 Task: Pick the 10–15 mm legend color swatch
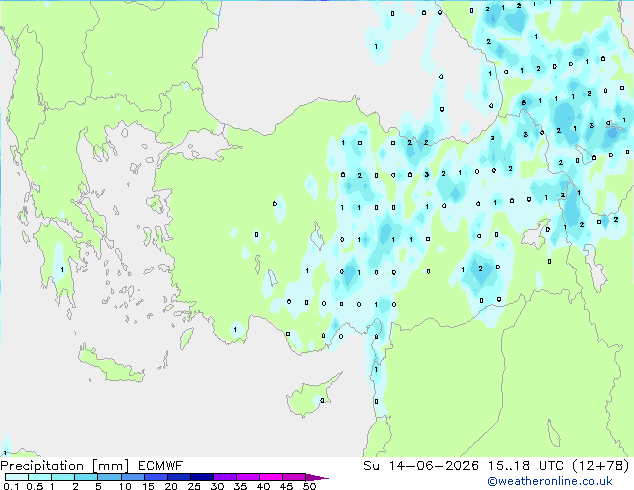click(x=132, y=477)
